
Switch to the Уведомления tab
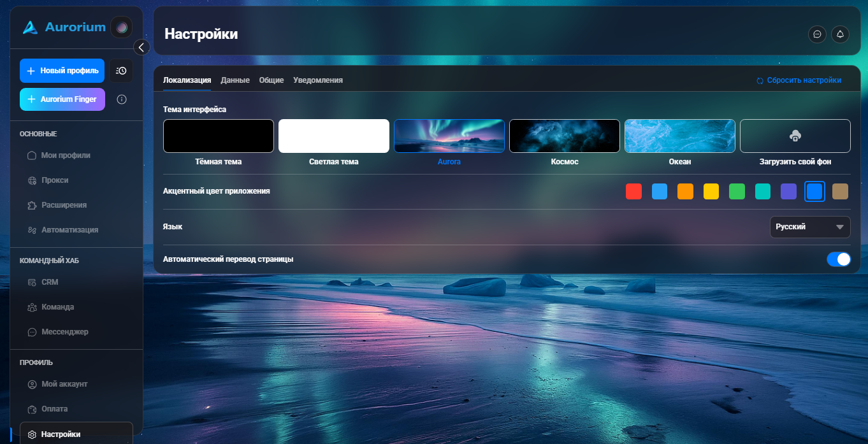click(318, 80)
